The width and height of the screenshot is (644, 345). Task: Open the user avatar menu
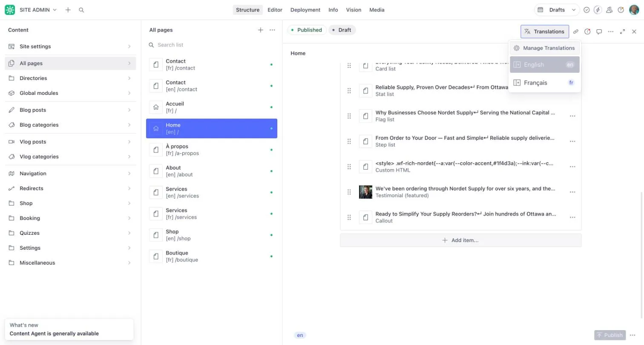(x=634, y=10)
